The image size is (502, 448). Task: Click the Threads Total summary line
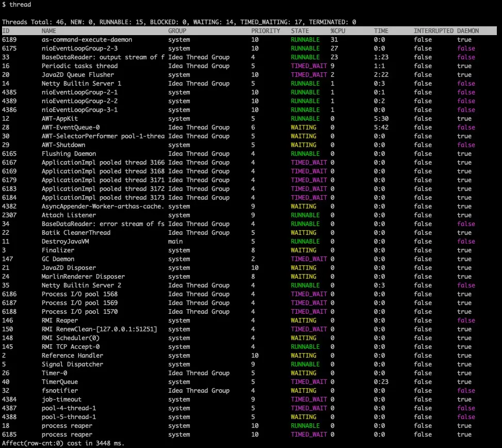click(x=179, y=22)
